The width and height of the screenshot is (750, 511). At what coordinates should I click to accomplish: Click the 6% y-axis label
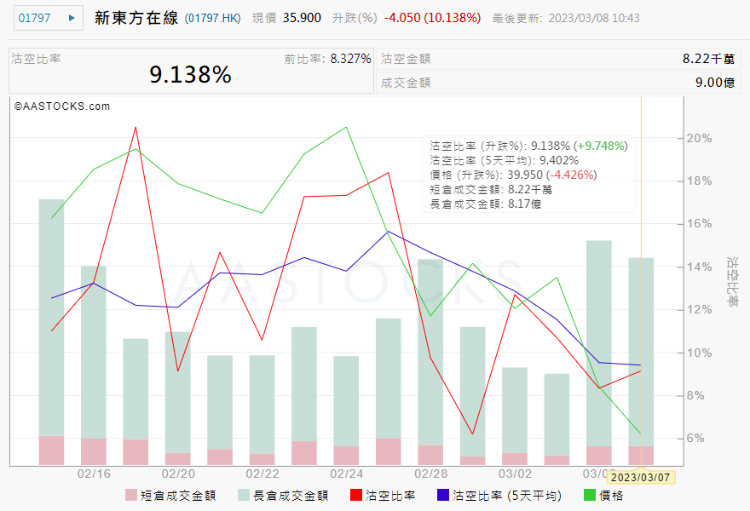pos(695,438)
